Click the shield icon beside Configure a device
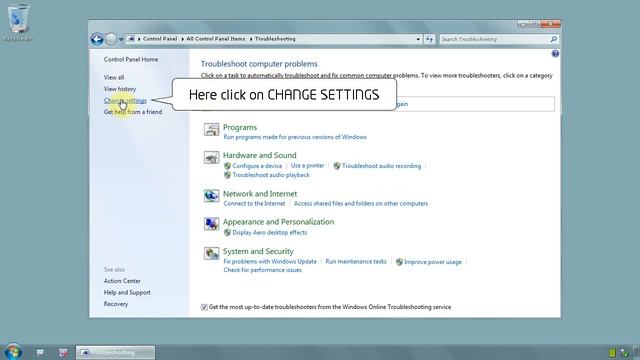Viewport: 640px width, 360px height. (227, 166)
